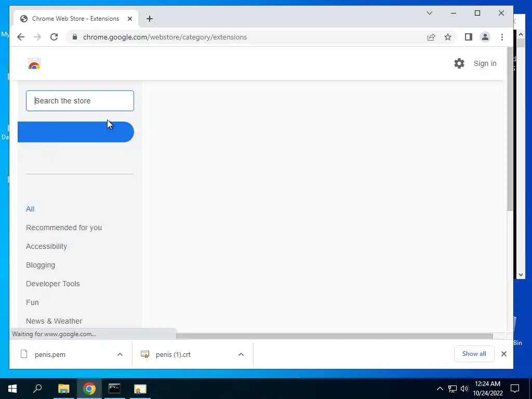Image resolution: width=532 pixels, height=399 pixels.
Task: Show all downloads
Action: 474,354
